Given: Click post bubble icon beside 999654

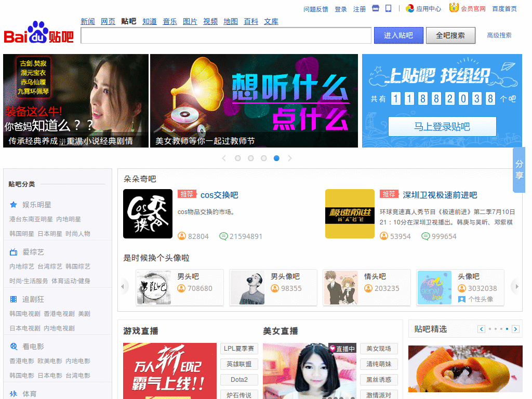Looking at the screenshot, I should click(x=425, y=236).
